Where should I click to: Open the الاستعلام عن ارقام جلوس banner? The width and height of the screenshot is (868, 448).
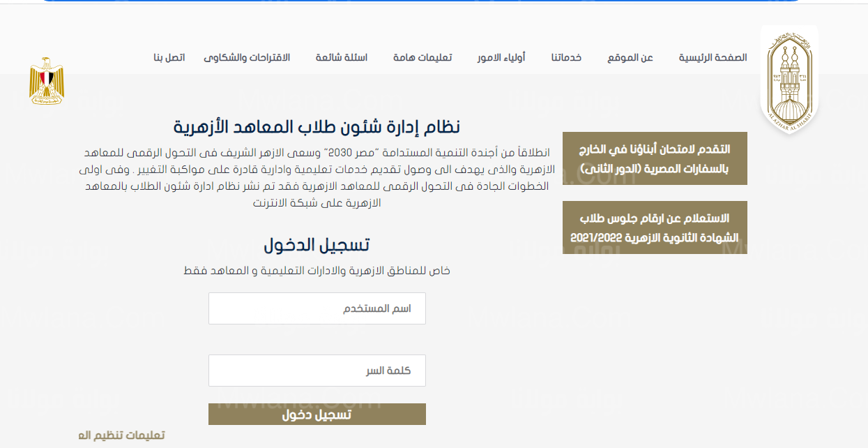(655, 227)
